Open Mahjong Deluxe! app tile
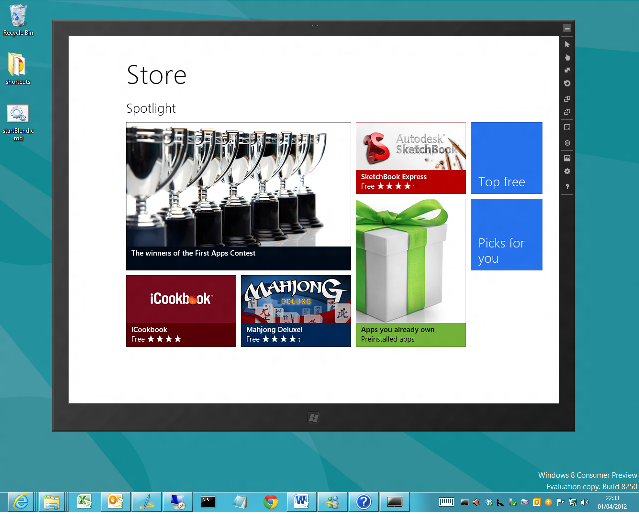The image size is (639, 514). pos(296,311)
